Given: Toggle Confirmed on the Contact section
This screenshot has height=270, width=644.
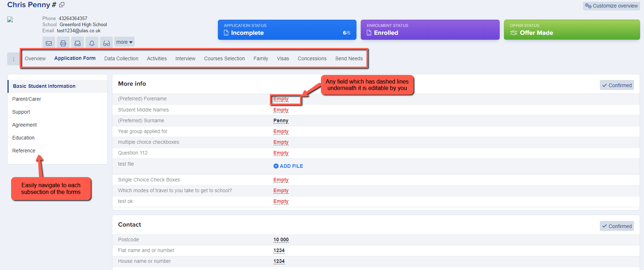Looking at the screenshot, I should [617, 226].
